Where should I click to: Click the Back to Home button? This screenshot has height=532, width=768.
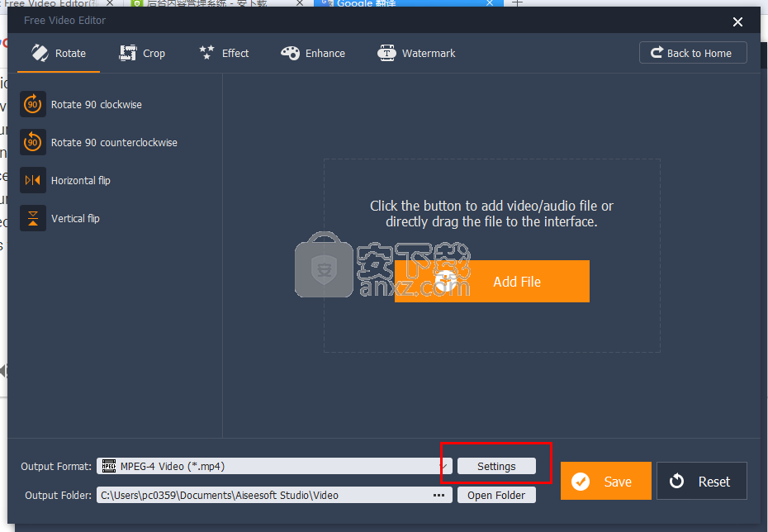click(x=693, y=52)
